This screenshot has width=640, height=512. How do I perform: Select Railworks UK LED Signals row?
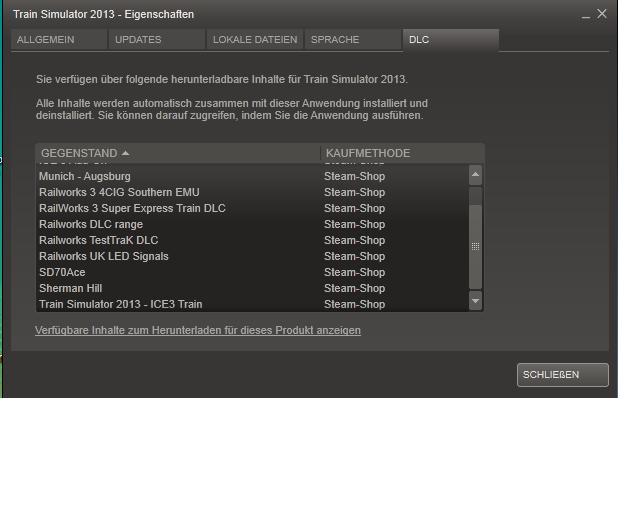252,256
